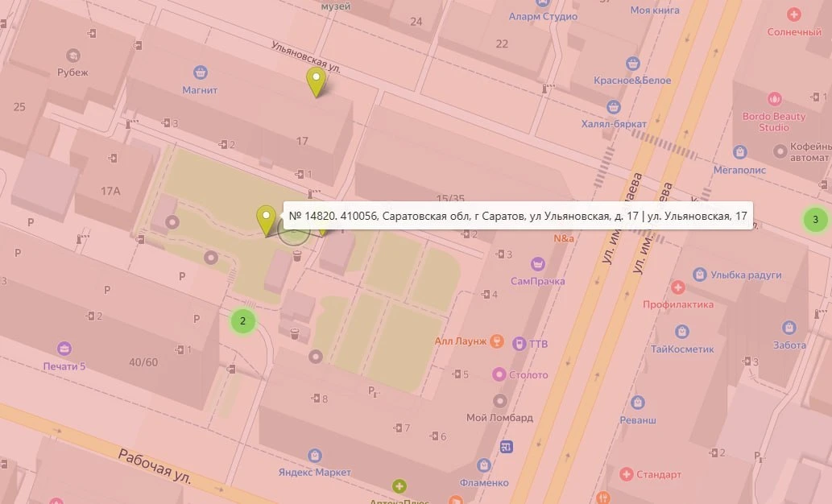
Task: Select the yellow pin beside the address tooltip
Action: click(x=266, y=221)
